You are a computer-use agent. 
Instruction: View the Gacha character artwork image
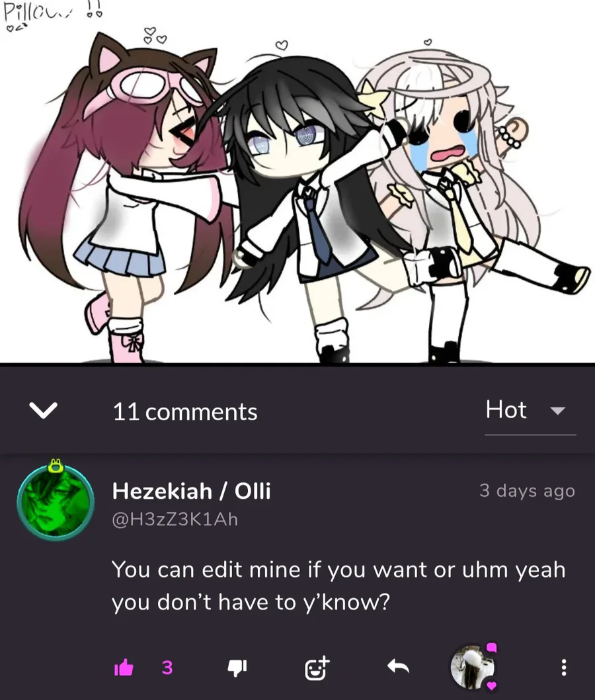pos(297,182)
